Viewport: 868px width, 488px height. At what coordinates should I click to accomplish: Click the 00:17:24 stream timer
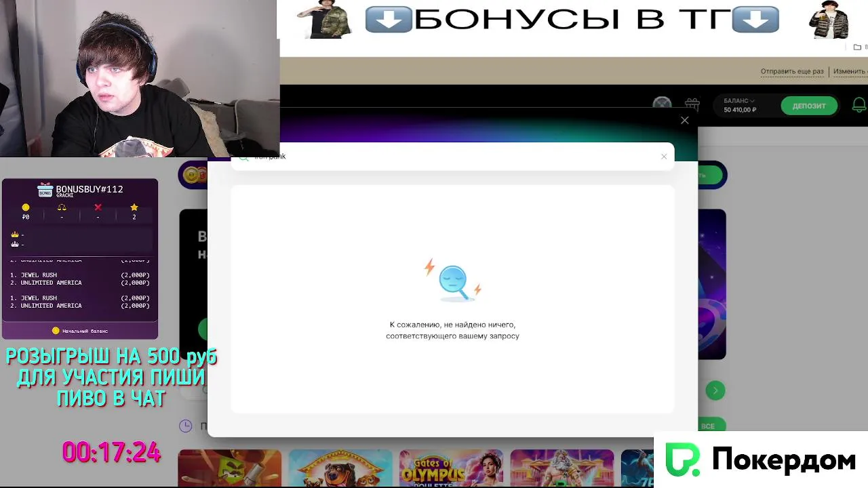coord(111,452)
